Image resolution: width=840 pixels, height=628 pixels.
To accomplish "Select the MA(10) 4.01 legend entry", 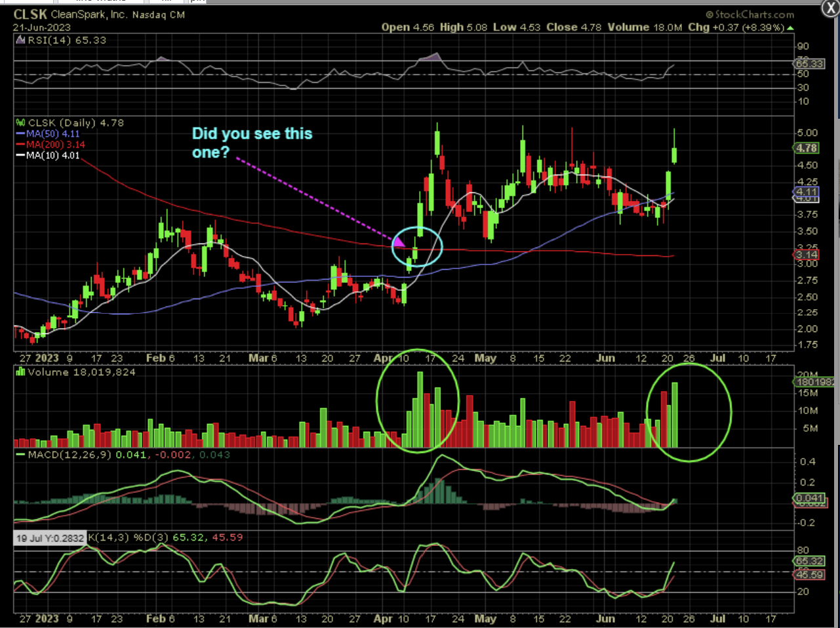I will 52,156.
